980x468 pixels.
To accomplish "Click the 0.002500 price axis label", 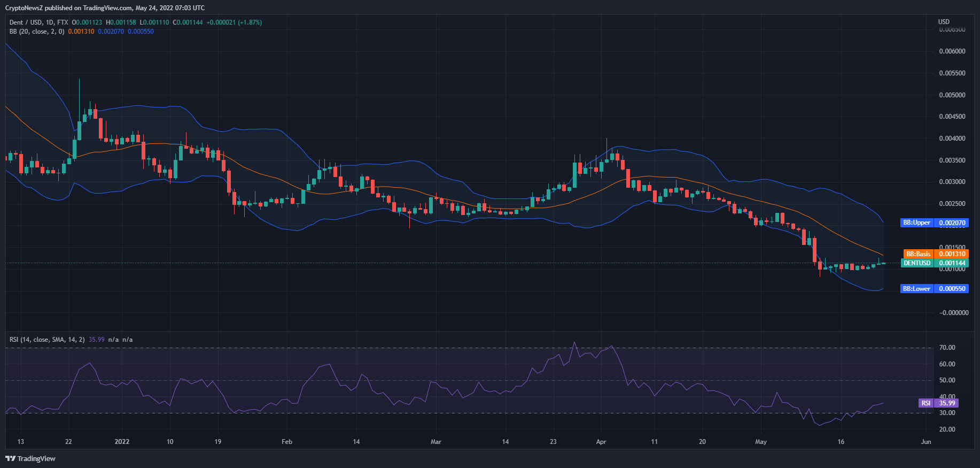I will click(952, 204).
